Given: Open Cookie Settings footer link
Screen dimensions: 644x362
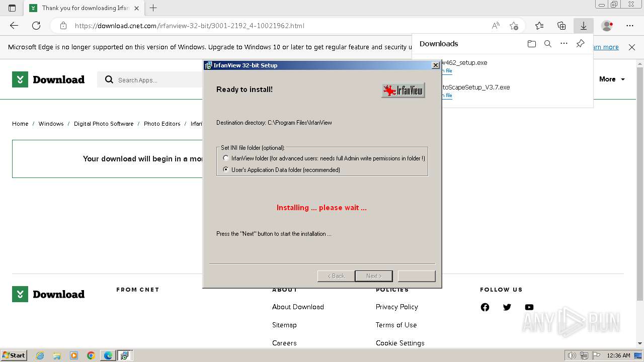Looking at the screenshot, I should point(400,343).
